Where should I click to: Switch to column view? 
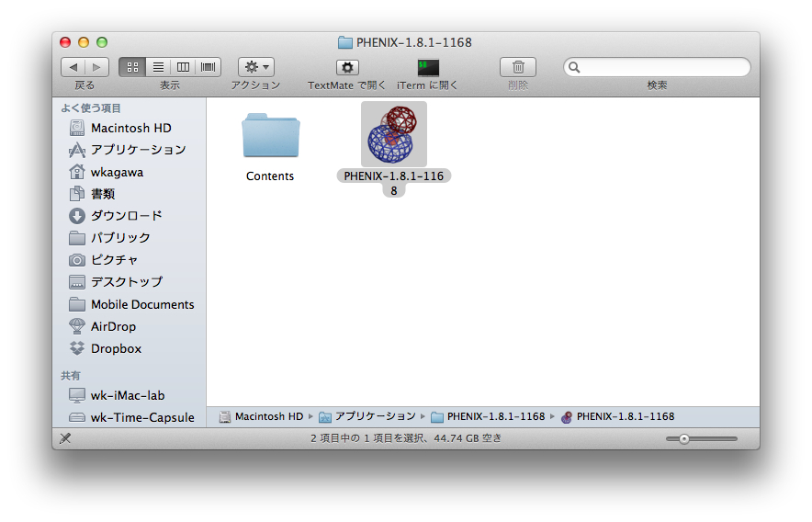[183, 67]
